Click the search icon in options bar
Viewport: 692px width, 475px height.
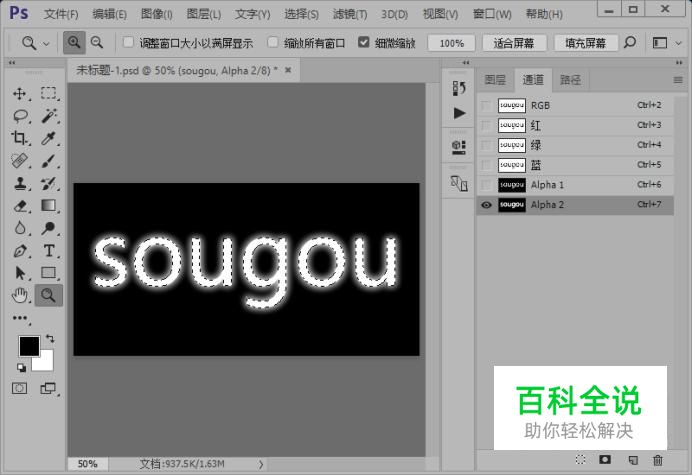630,43
